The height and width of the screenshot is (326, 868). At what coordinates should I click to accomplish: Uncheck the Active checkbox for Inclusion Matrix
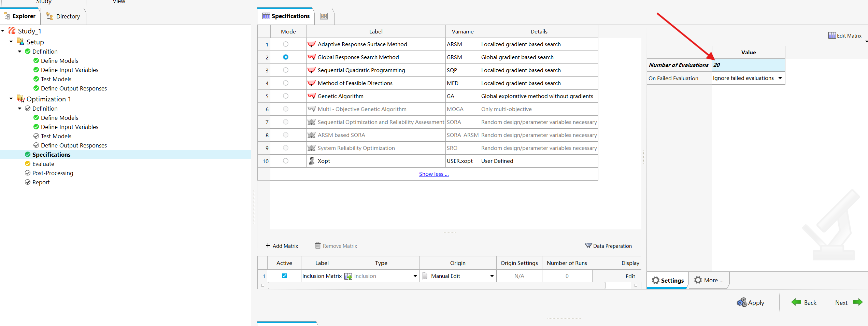285,276
